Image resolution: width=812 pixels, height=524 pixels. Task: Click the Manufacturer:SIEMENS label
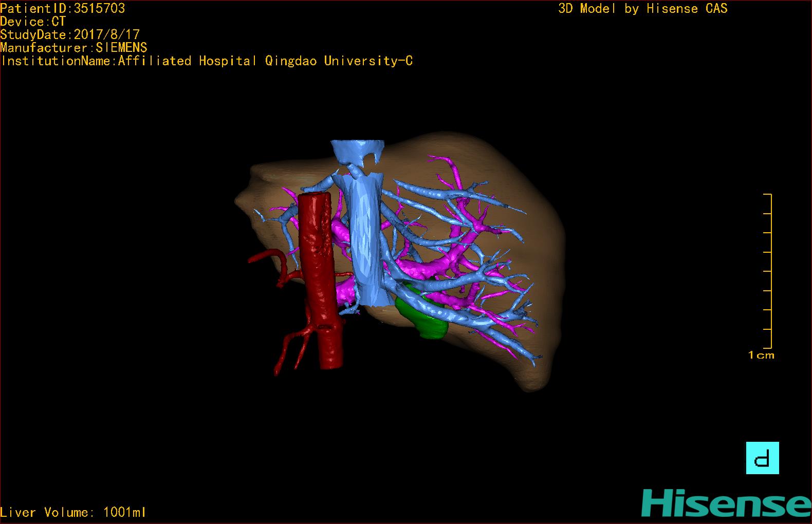pos(74,48)
